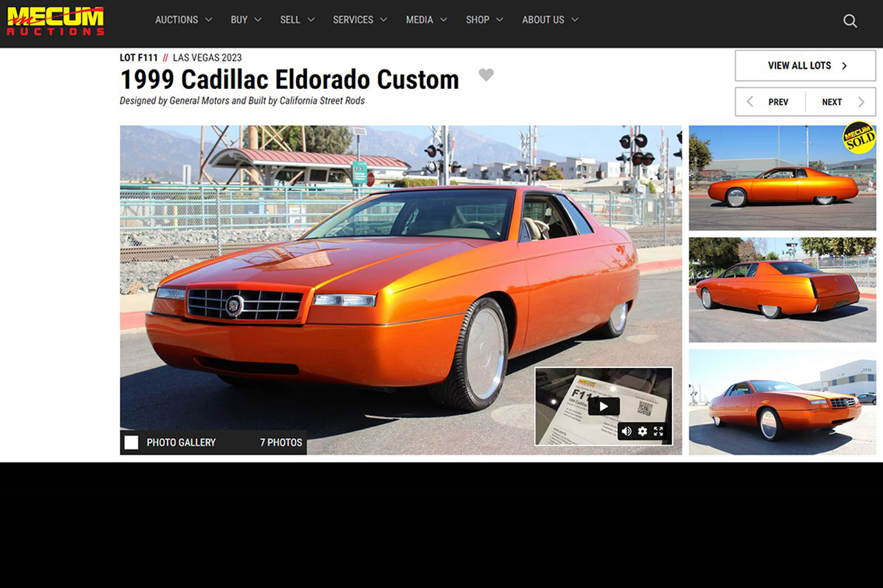Expand the Buy menu
This screenshot has width=883, height=588.
(246, 20)
